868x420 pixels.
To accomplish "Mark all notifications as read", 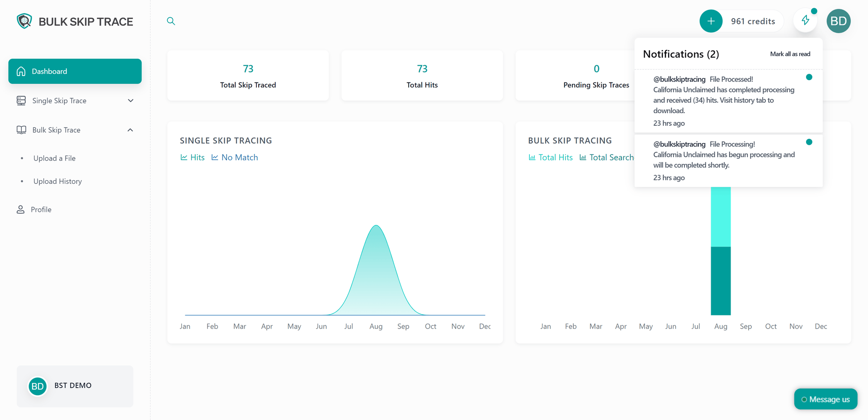I will 790,53.
